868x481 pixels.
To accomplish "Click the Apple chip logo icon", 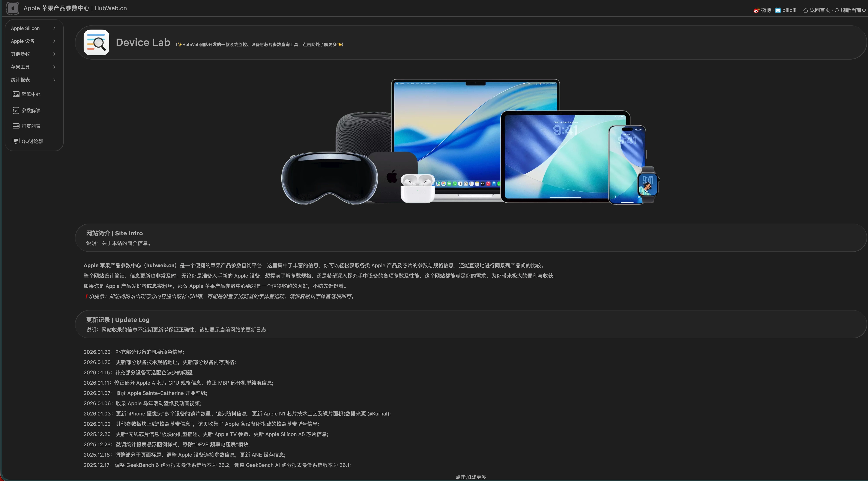I will (13, 8).
